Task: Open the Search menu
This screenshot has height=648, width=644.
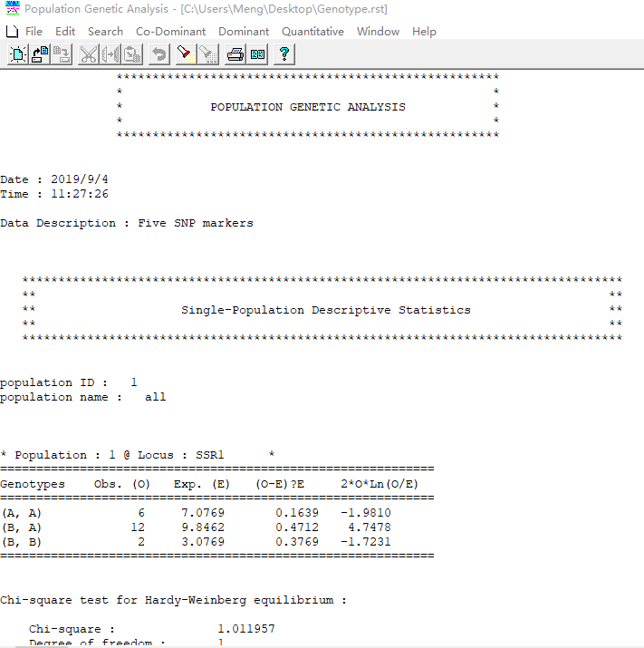Action: click(x=105, y=31)
